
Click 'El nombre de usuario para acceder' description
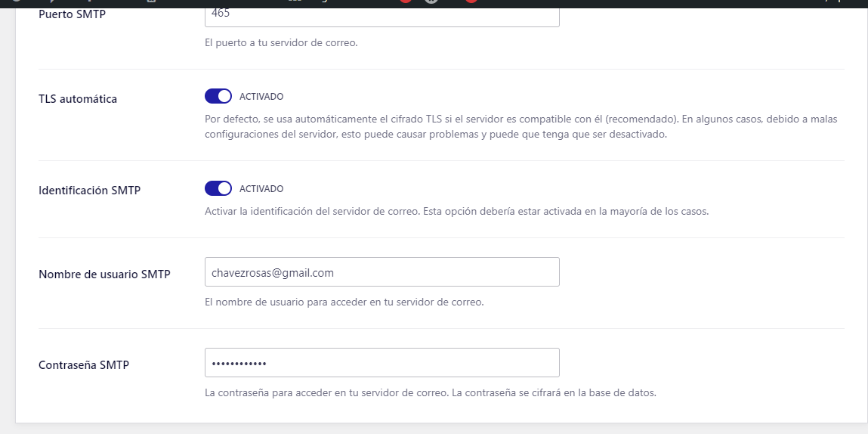344,302
